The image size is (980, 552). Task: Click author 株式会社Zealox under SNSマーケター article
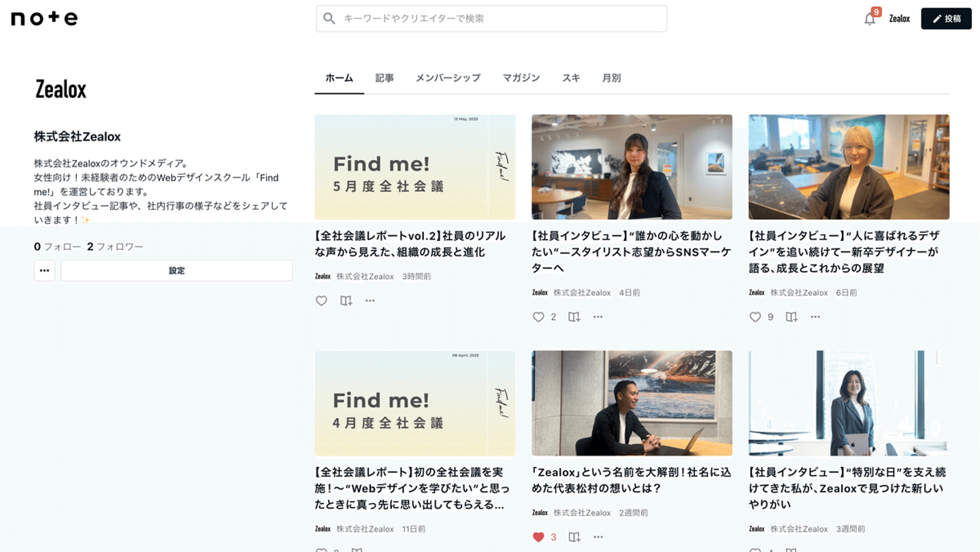tap(582, 293)
